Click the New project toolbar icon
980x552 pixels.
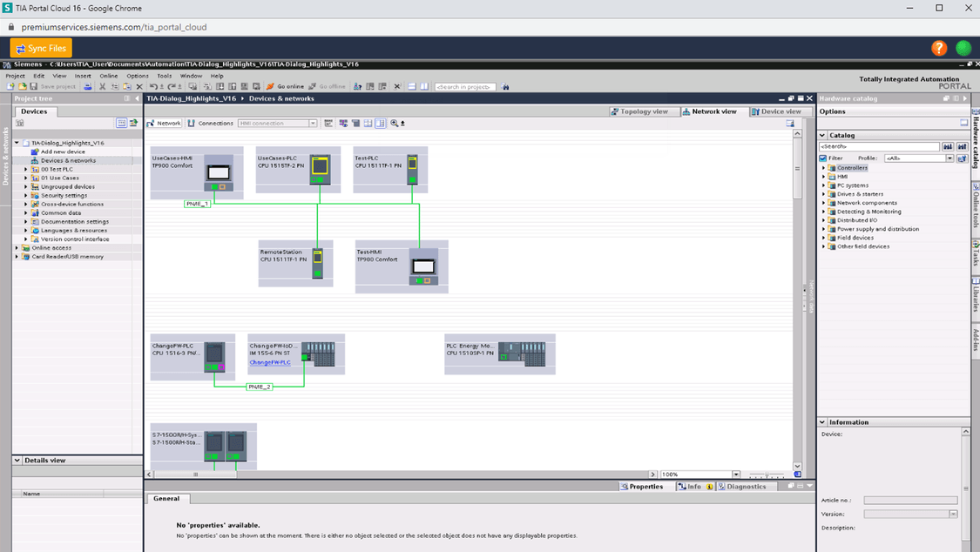pos(10,87)
